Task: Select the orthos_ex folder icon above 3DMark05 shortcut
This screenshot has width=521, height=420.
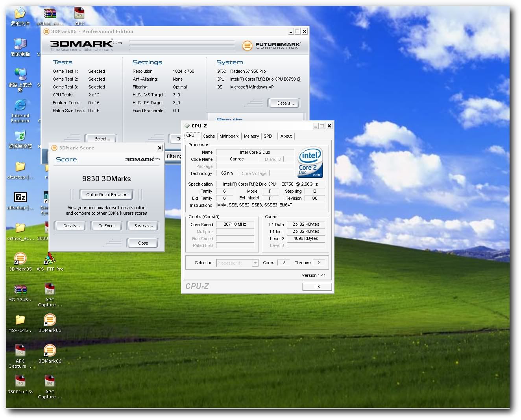Action: click(20, 228)
